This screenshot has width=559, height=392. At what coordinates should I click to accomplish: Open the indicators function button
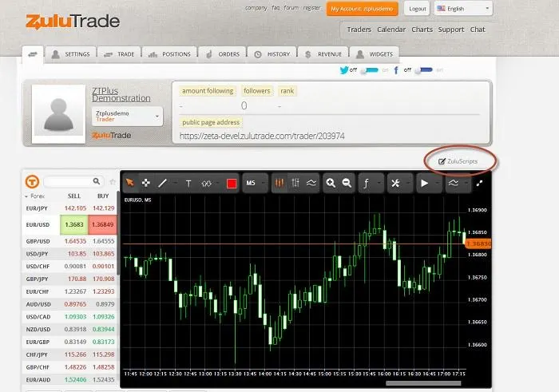(x=366, y=183)
